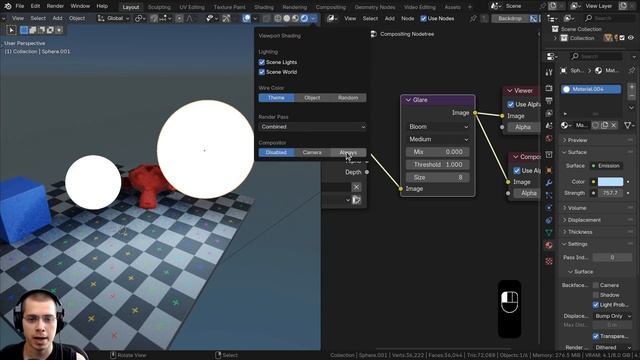Switch to material preview shading
Viewport: 640px width, 360px height.
295,18
